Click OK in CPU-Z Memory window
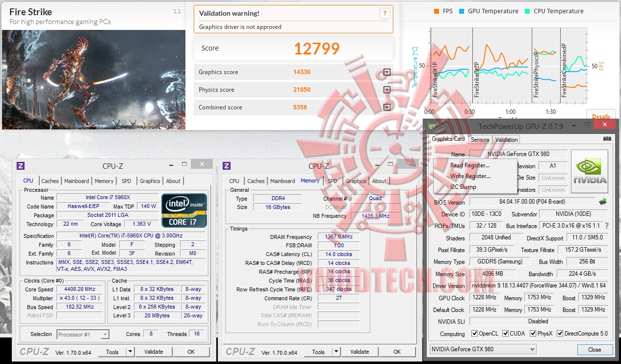The image size is (621, 364). 397,352
